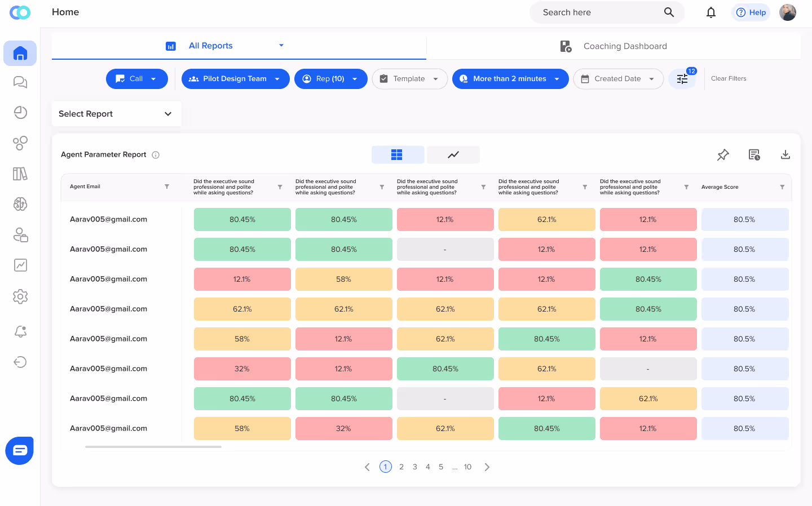Open the Rep (10) dropdown
The width and height of the screenshot is (812, 506).
click(331, 79)
